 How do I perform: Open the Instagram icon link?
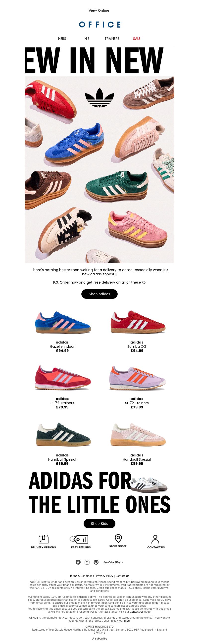(87, 562)
